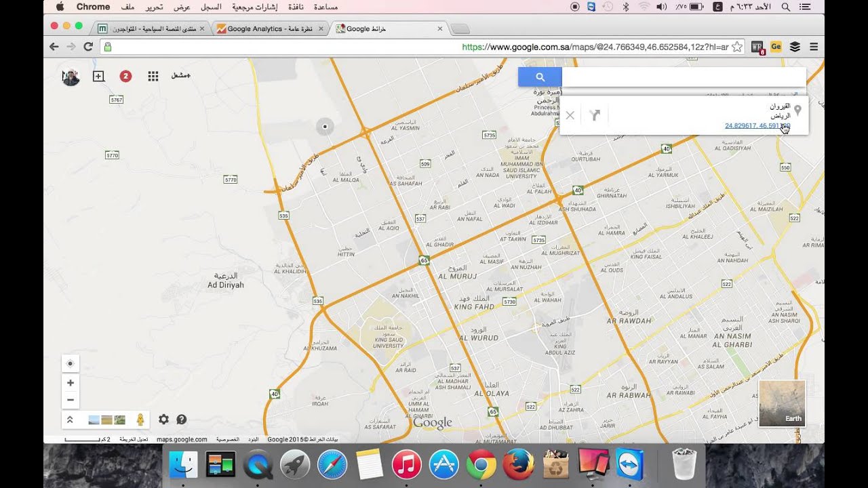This screenshot has width=868, height=488.
Task: Open the red notifications badge showing 2
Action: pos(125,76)
